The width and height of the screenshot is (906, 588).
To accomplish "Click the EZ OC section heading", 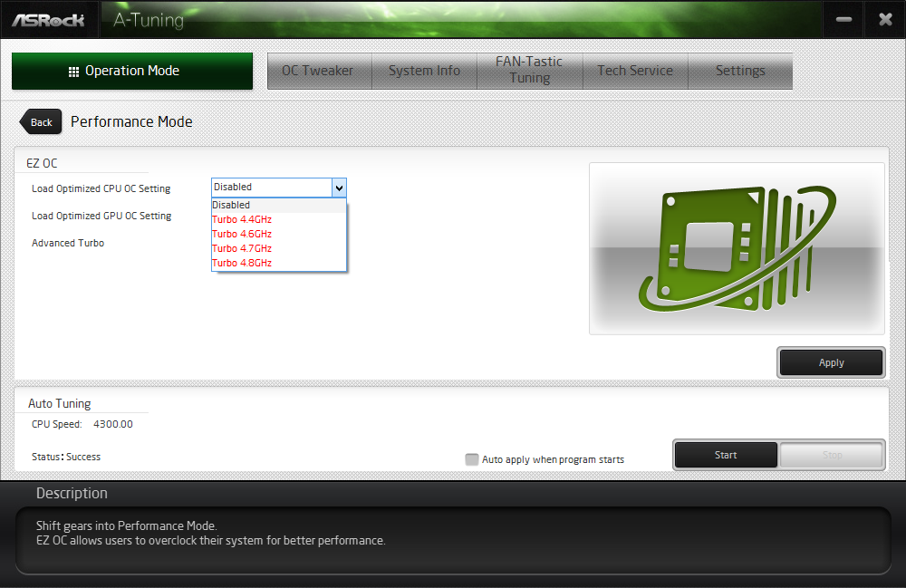I will pos(42,163).
